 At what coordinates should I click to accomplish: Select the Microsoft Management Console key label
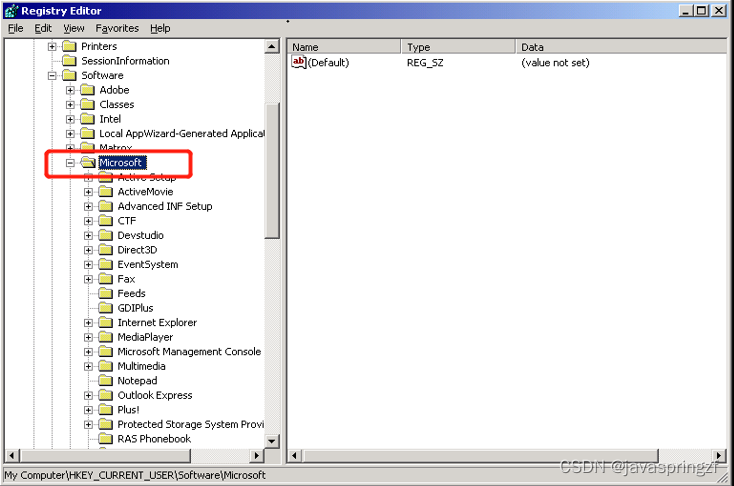(189, 352)
